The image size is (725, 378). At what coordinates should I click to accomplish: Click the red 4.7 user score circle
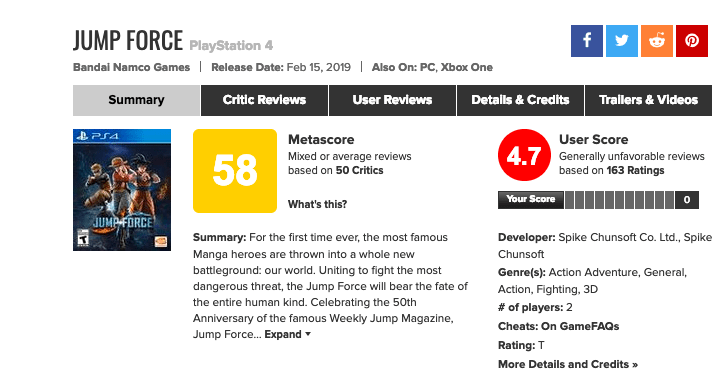tap(524, 155)
